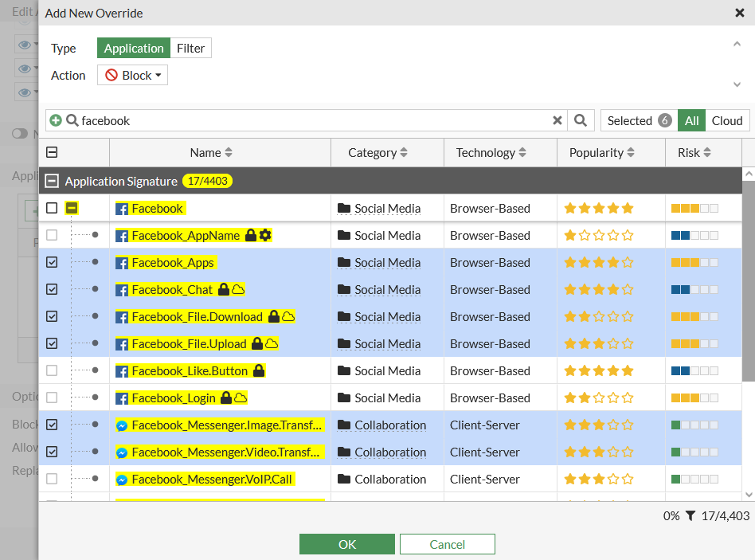Collapse the Application Signature group

[x=51, y=181]
